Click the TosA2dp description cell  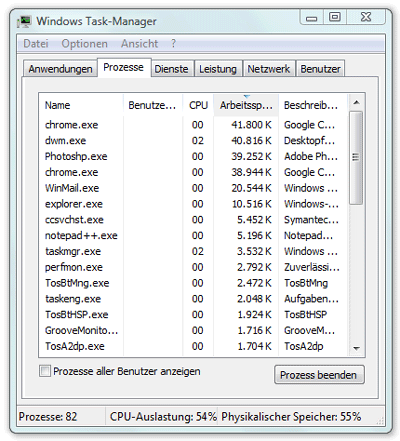(x=304, y=347)
